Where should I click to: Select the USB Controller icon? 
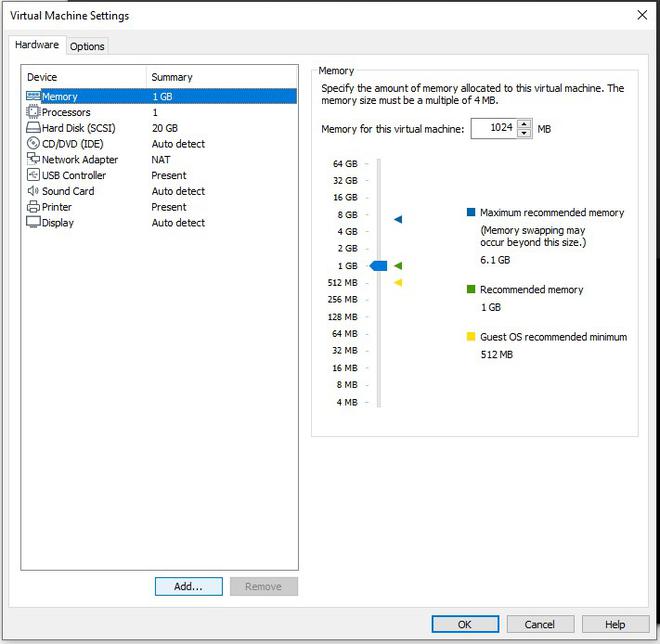[33, 175]
